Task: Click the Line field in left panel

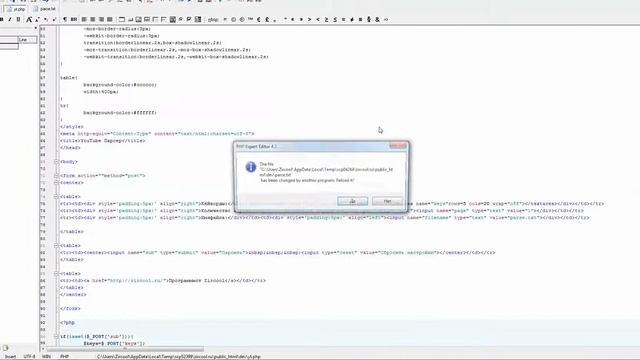Action: [27, 40]
